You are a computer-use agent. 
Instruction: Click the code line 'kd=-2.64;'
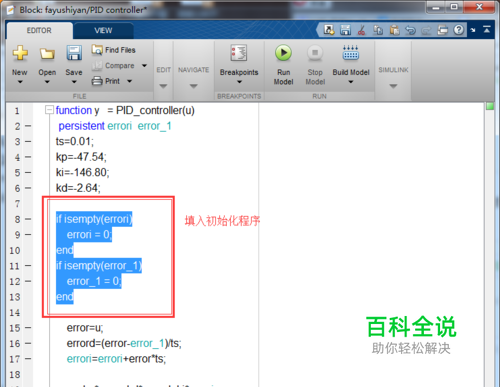click(78, 188)
